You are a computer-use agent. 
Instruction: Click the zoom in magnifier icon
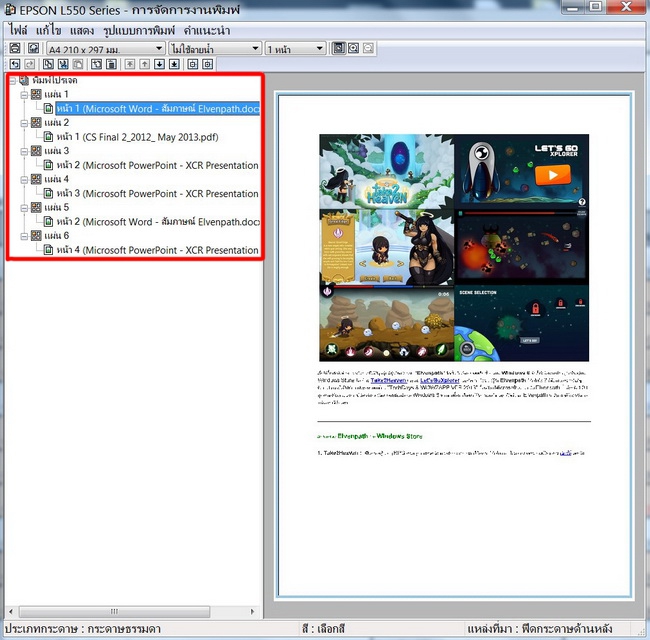coord(353,48)
